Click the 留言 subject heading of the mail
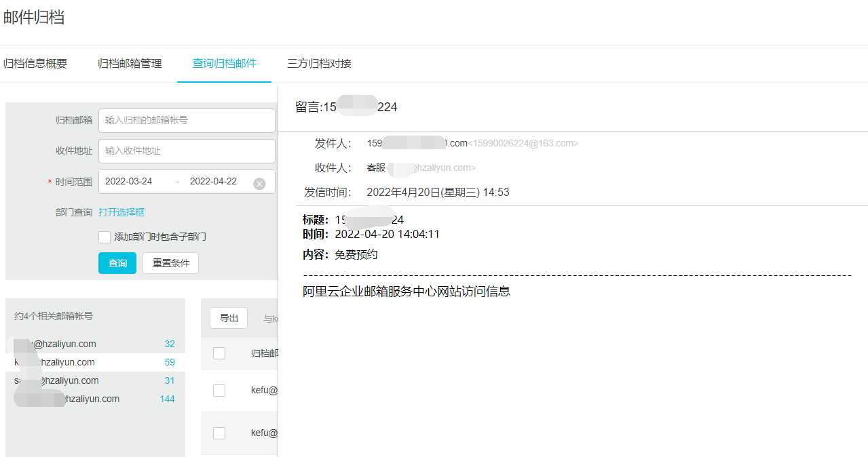This screenshot has width=868, height=457. (x=346, y=107)
